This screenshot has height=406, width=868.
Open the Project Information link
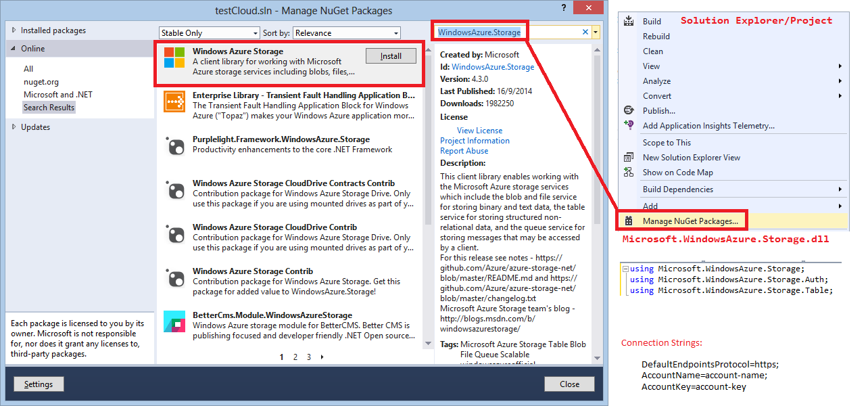click(475, 140)
